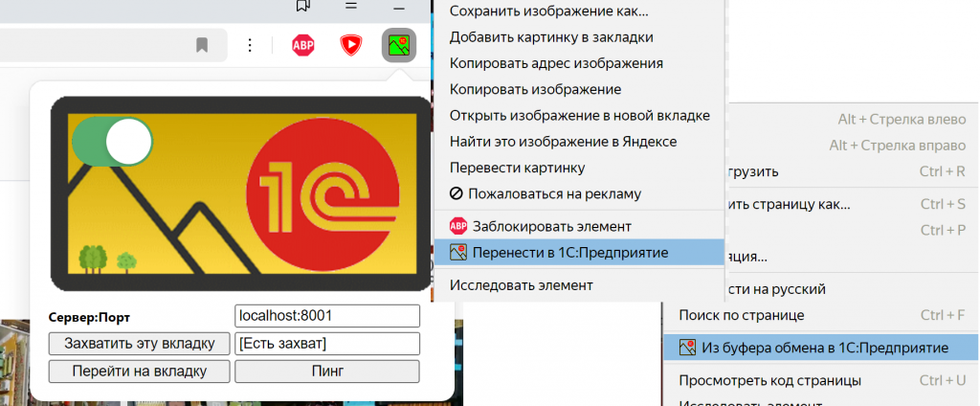Edit the localhost:8001 server field

click(327, 316)
